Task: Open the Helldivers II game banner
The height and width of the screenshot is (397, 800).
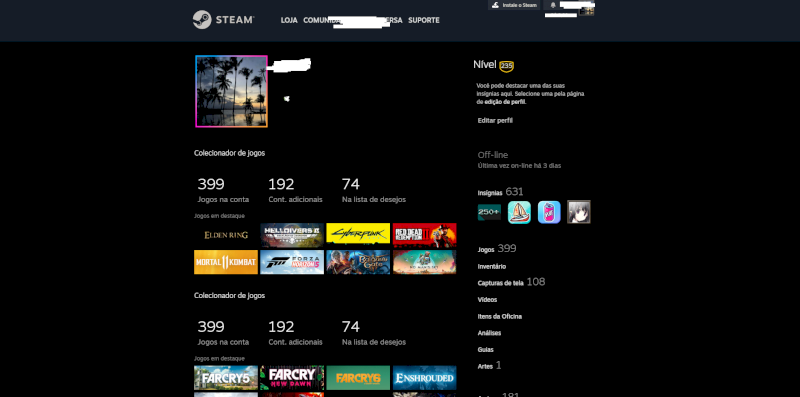Action: (292, 235)
